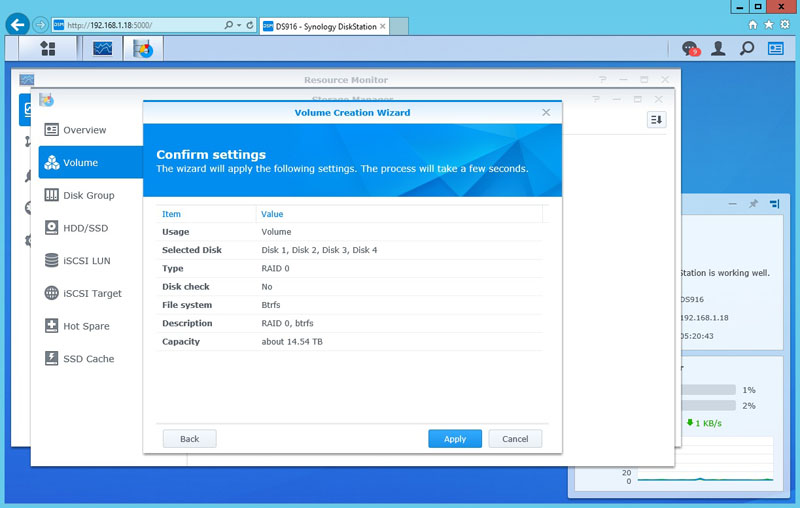Click the DSM search magnifier icon
The height and width of the screenshot is (508, 800).
747,48
